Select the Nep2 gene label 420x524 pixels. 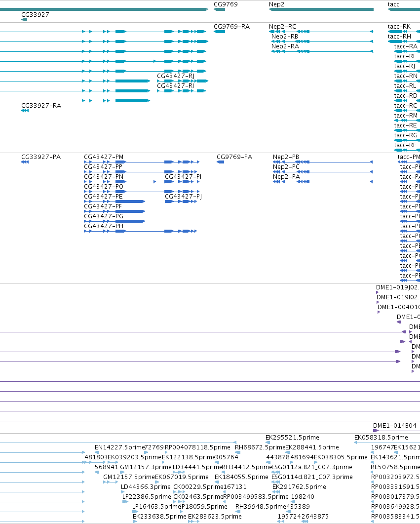tap(276, 4)
